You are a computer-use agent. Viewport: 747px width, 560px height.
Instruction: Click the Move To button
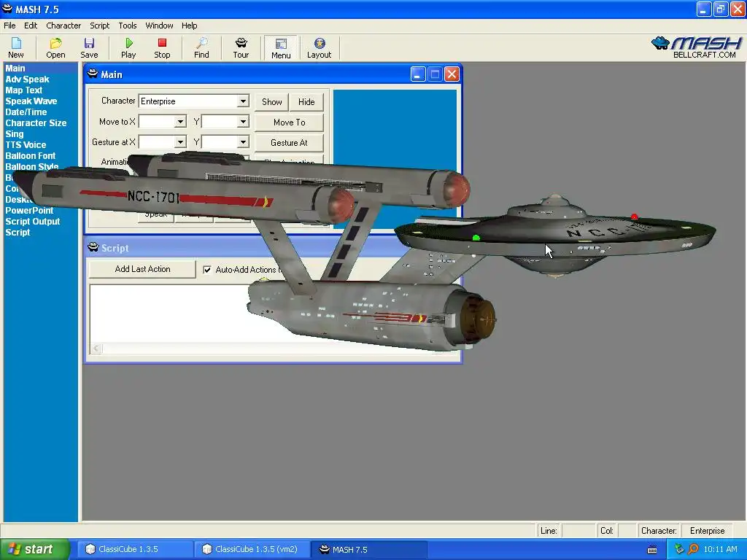[x=289, y=122]
